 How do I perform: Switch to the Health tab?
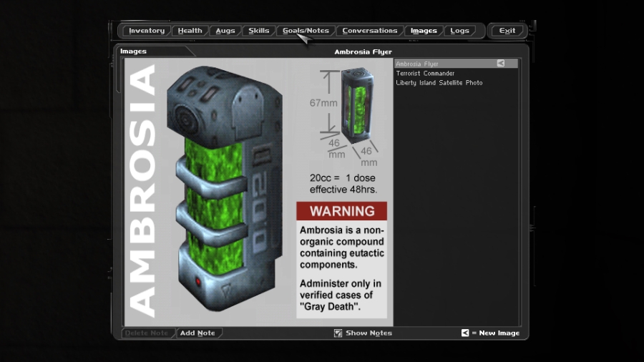click(190, 31)
